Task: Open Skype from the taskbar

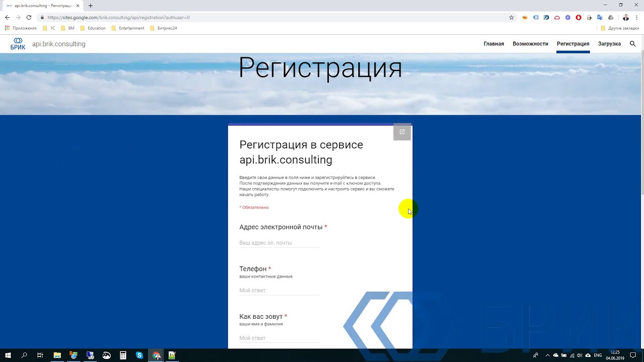Action: 139,355
